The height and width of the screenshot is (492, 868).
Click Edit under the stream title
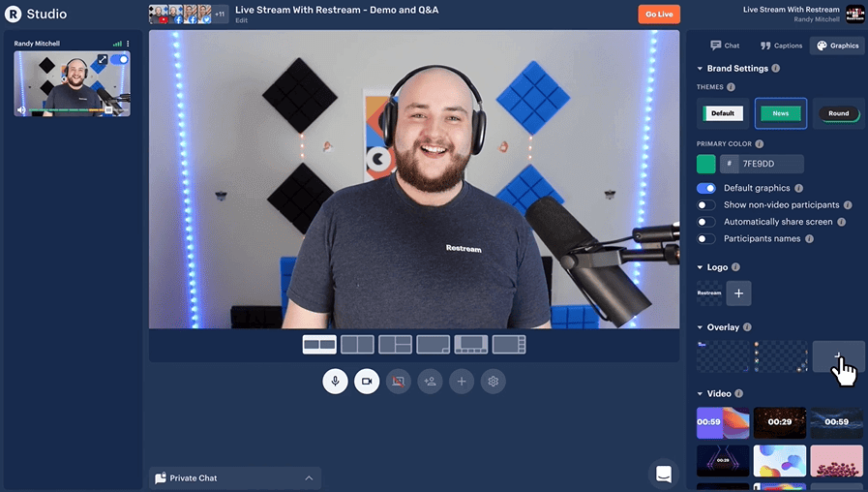(241, 20)
